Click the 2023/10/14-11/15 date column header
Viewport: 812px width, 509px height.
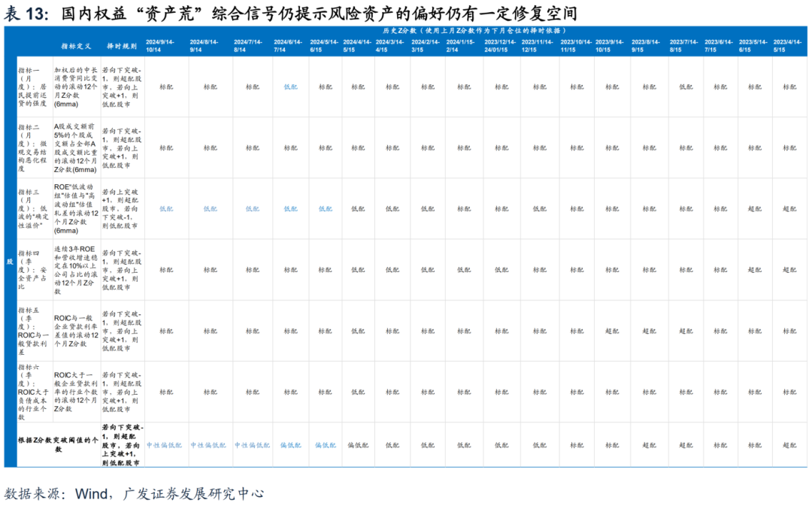(577, 46)
